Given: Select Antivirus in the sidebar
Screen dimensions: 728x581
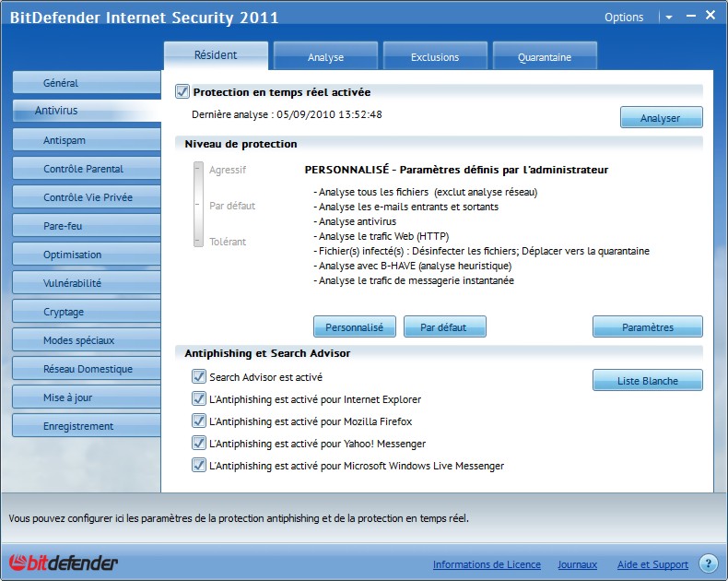Looking at the screenshot, I should pyautogui.click(x=87, y=111).
